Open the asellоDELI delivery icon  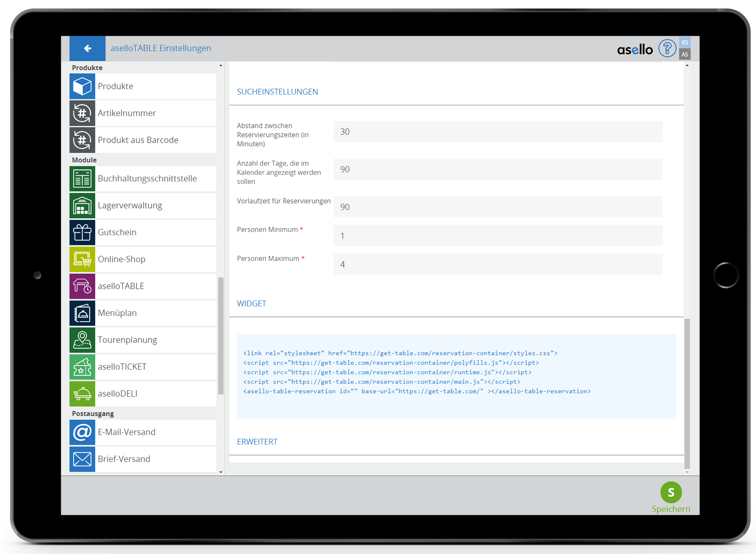pyautogui.click(x=82, y=394)
